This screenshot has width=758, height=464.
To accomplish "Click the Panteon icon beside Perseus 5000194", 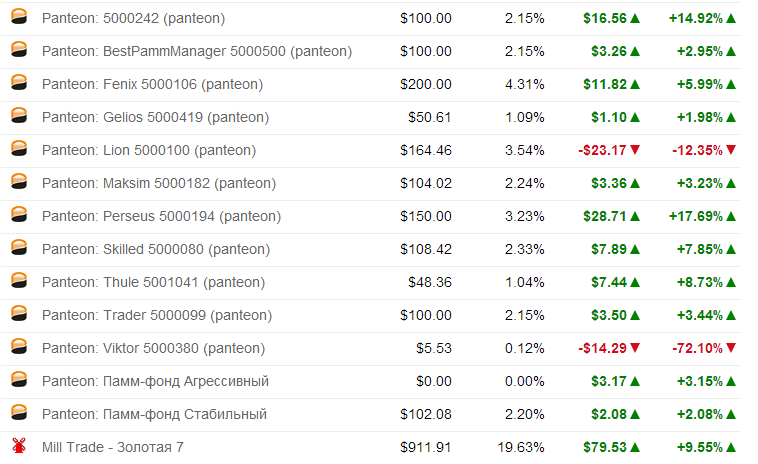I will tap(19, 215).
